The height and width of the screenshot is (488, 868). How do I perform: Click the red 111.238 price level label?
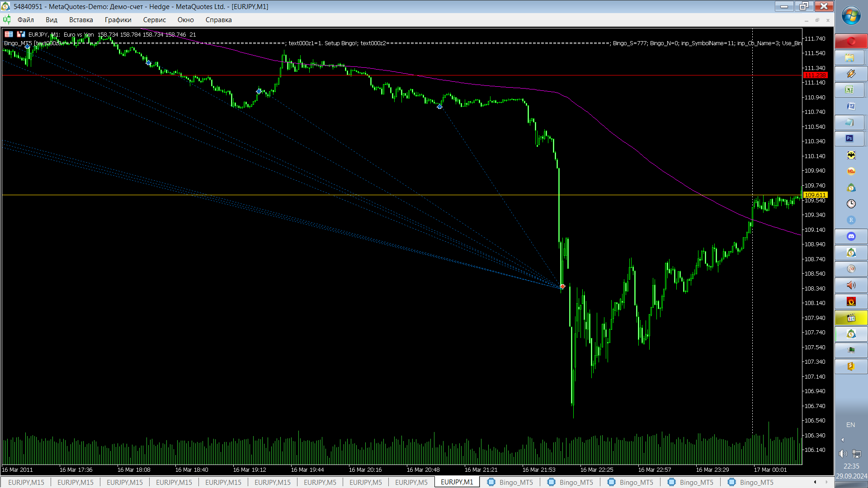click(x=815, y=75)
